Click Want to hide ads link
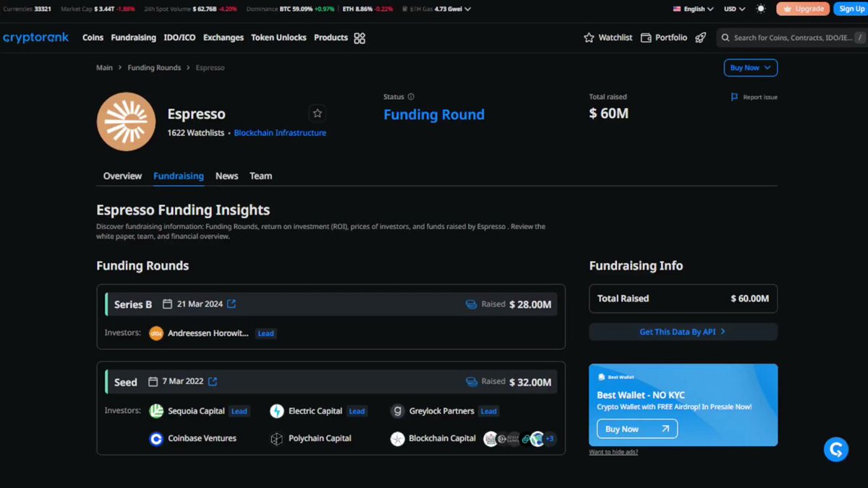Viewport: 868px width, 488px height. (x=613, y=453)
